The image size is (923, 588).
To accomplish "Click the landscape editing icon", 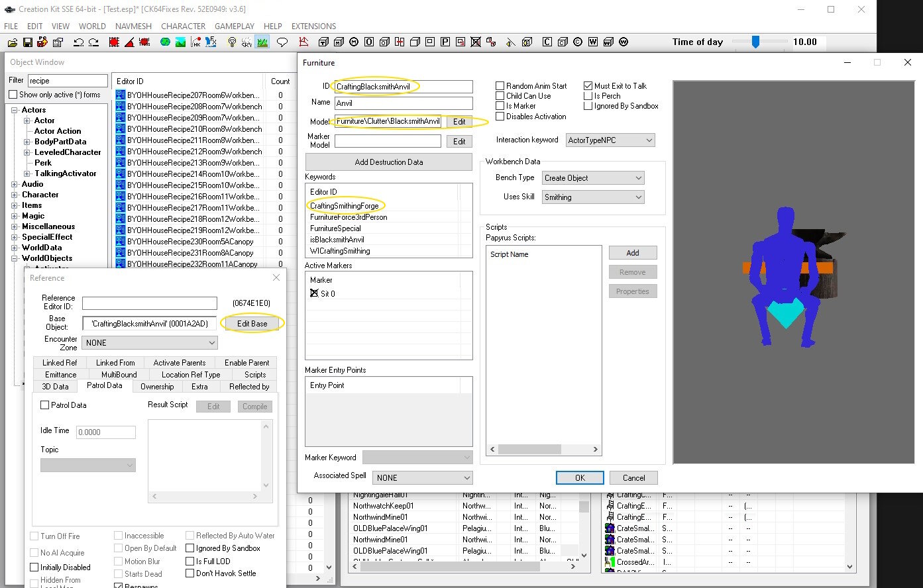I will pos(180,42).
